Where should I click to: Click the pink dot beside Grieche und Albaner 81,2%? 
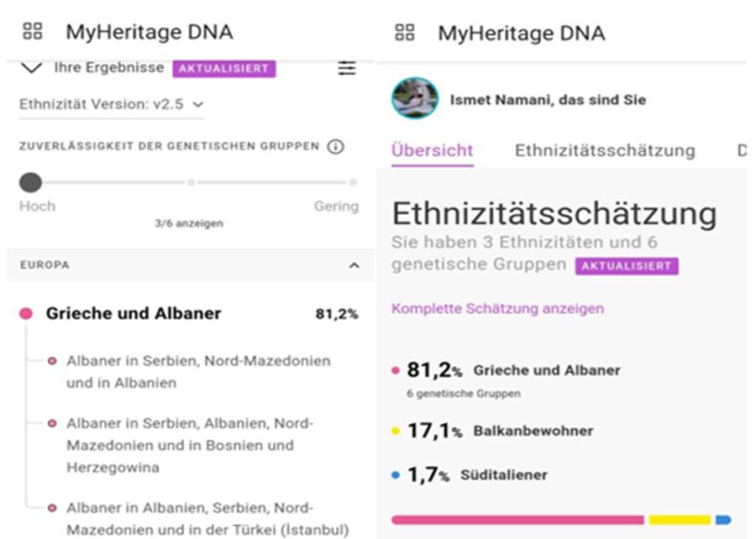(26, 313)
